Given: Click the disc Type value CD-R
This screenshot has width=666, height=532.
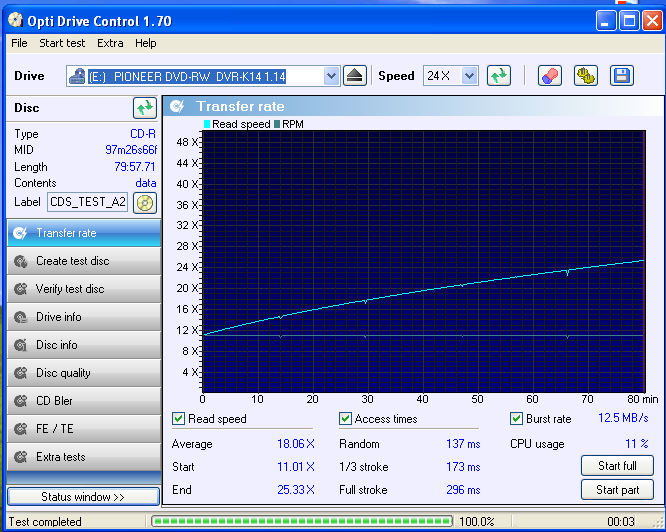Looking at the screenshot, I should click(x=143, y=134).
